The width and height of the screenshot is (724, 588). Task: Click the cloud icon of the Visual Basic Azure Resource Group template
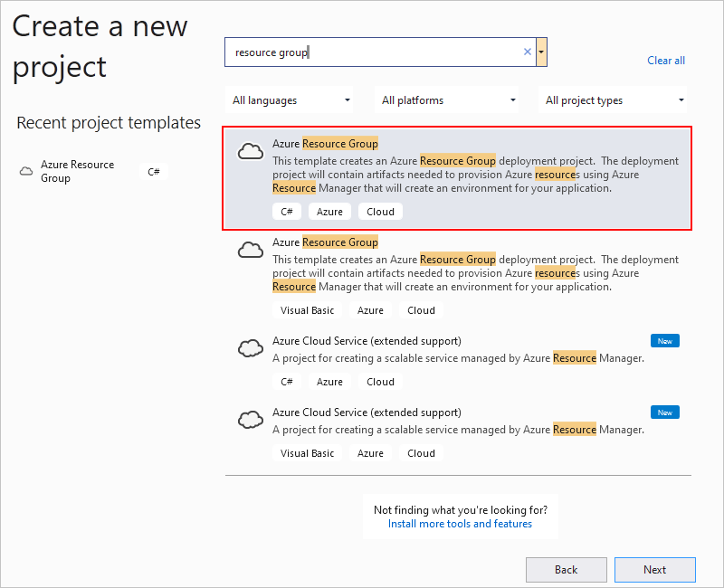(x=250, y=251)
